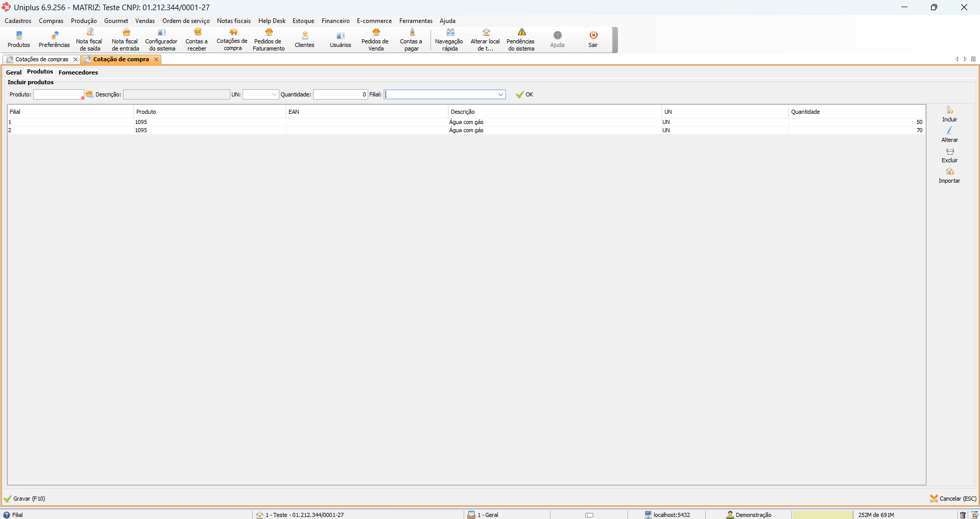The height and width of the screenshot is (519, 980).
Task: Close the Cotações de compras tab
Action: pyautogui.click(x=76, y=60)
